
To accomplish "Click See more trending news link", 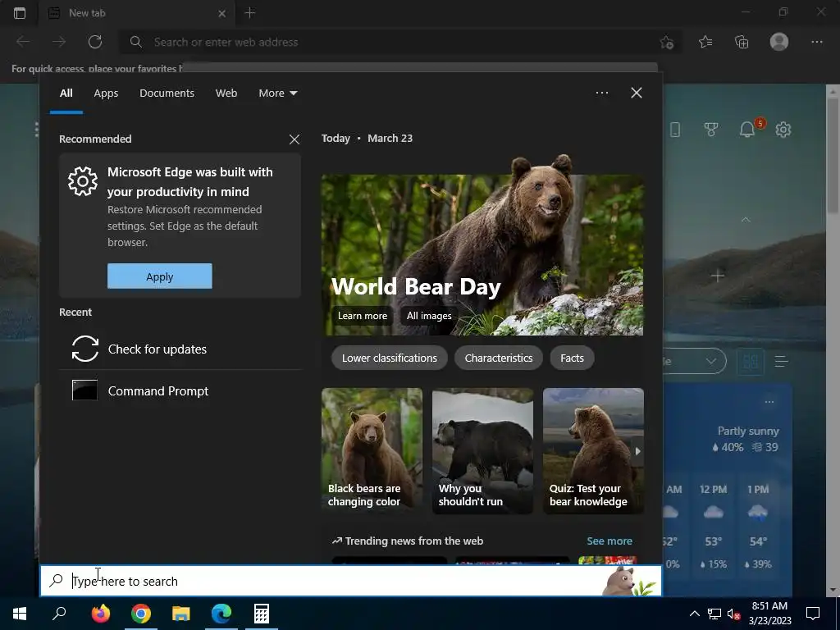I will [x=609, y=541].
